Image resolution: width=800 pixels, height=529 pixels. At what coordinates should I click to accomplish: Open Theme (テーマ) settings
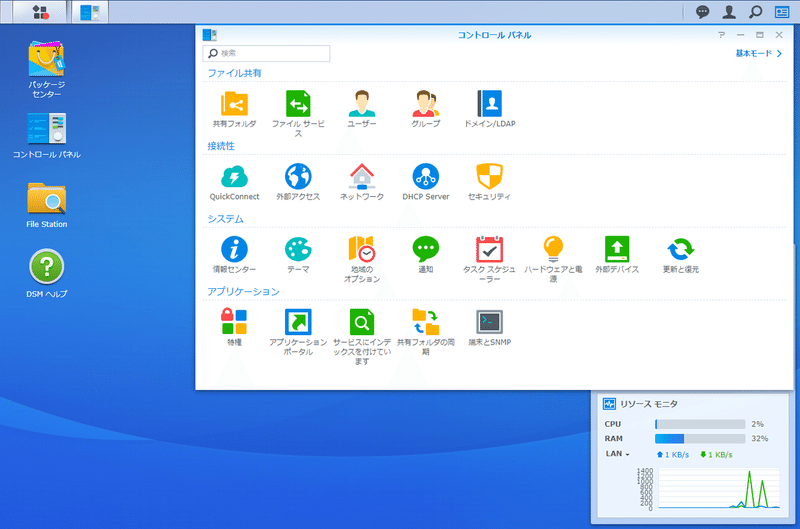[298, 249]
